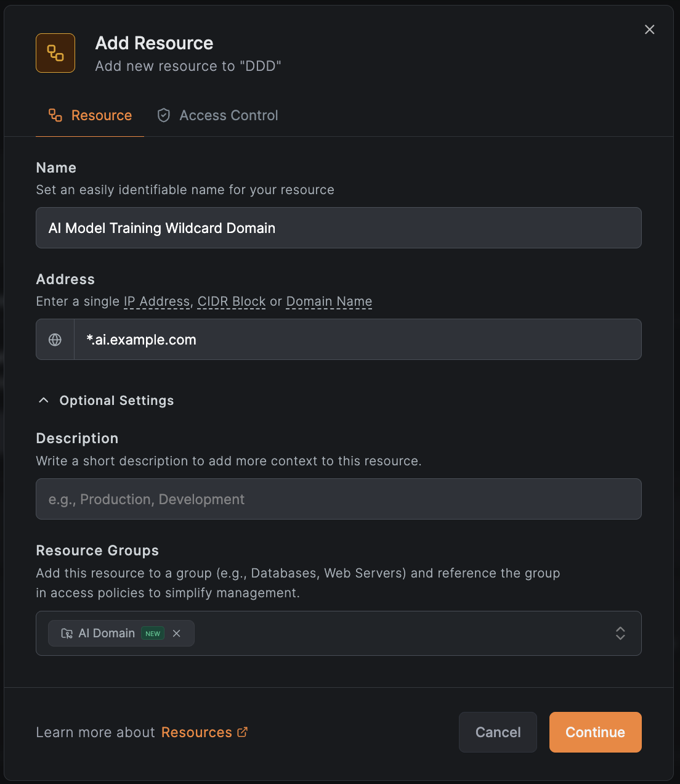Click the shield icon on Access Control tab

click(163, 115)
